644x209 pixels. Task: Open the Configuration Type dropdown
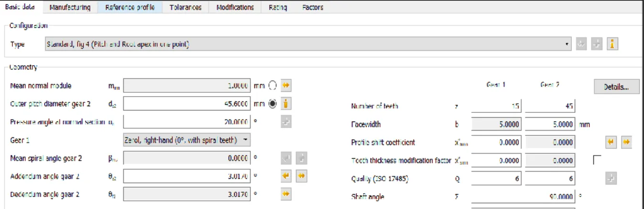pos(307,44)
